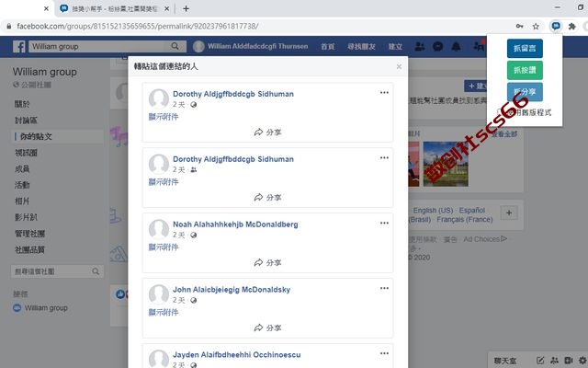Screen dimensions: 588x368
Task: Open the castle photo thumbnail
Action: pyautogui.click(x=446, y=164)
